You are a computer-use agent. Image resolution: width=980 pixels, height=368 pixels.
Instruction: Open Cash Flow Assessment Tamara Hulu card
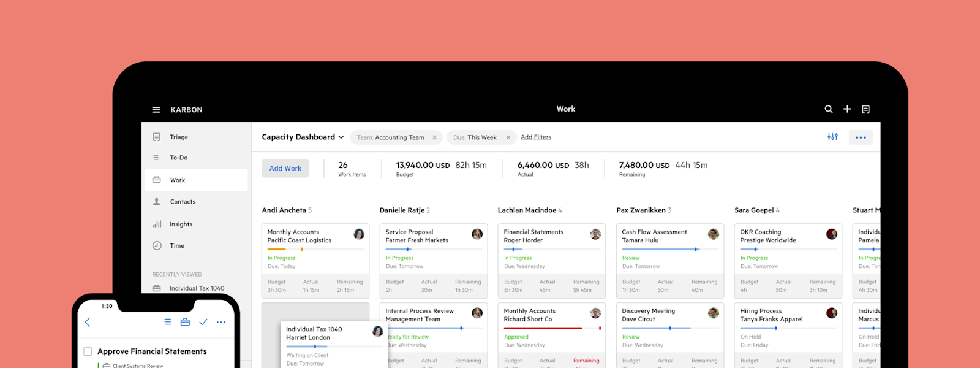click(x=670, y=260)
